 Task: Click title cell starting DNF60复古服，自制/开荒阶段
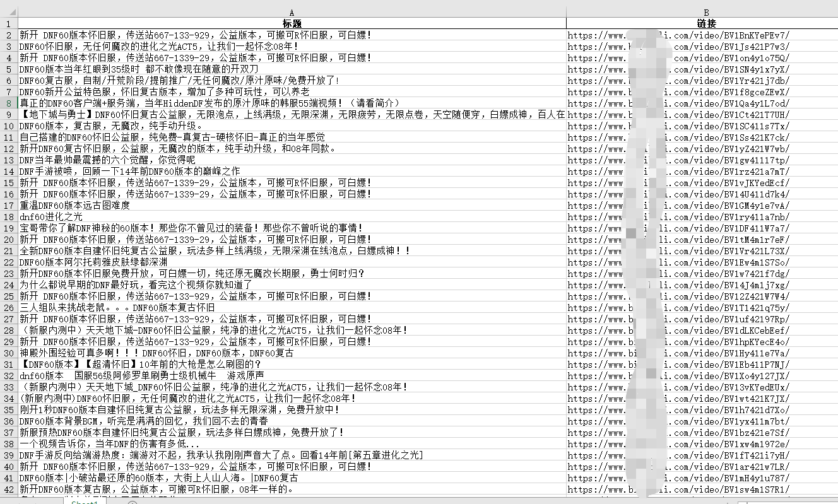tap(292, 80)
